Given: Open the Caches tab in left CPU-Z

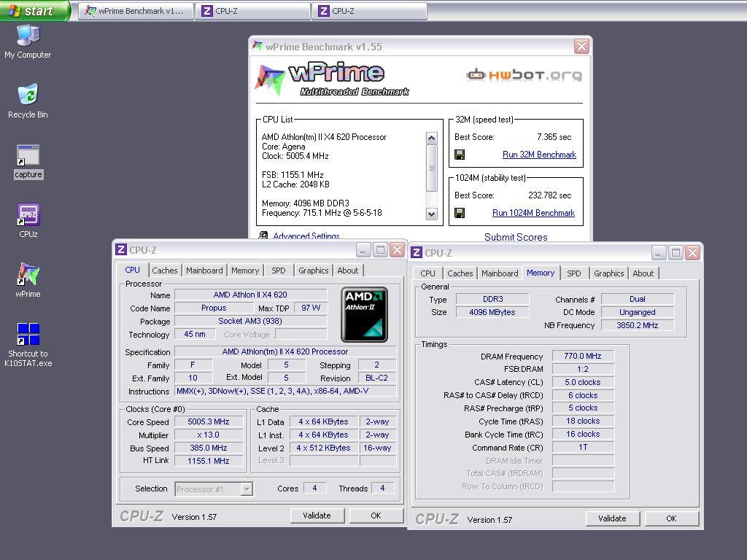Looking at the screenshot, I should (165, 271).
